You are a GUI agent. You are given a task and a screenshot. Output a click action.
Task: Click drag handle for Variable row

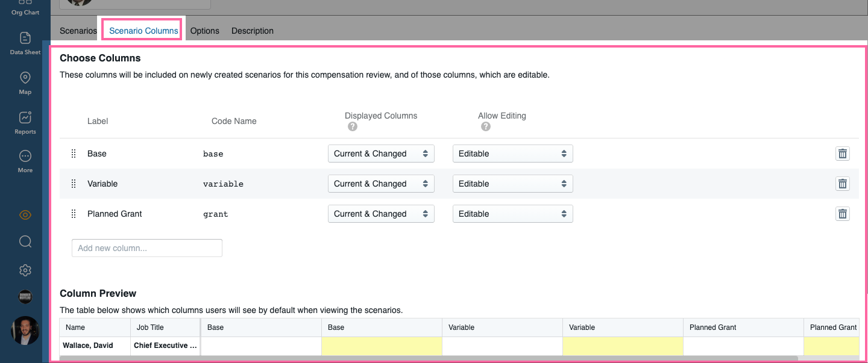click(x=74, y=184)
